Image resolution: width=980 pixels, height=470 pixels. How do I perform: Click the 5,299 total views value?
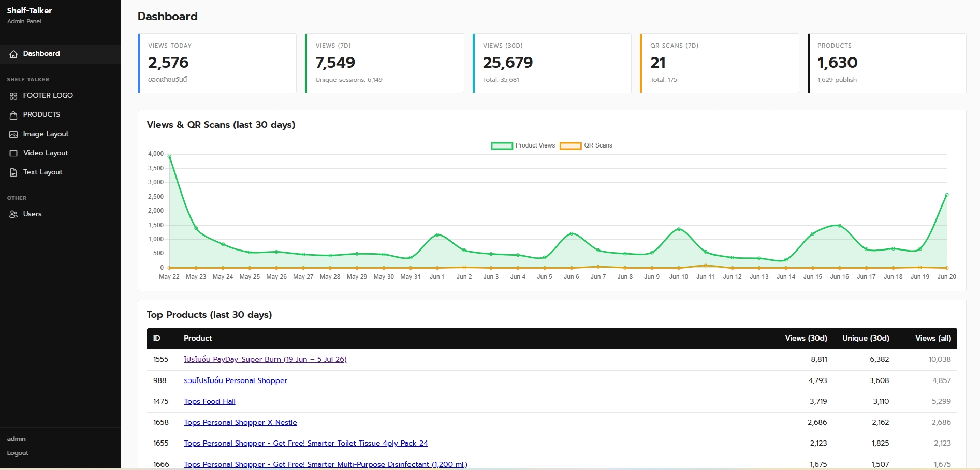[x=941, y=401]
